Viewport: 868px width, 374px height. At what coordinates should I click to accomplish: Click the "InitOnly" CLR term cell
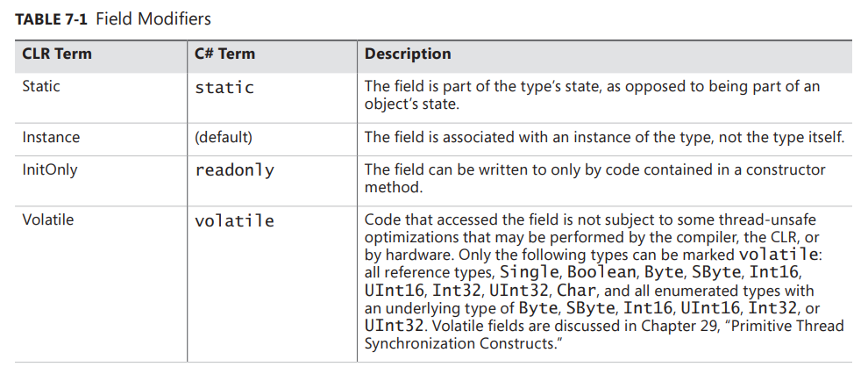point(49,169)
